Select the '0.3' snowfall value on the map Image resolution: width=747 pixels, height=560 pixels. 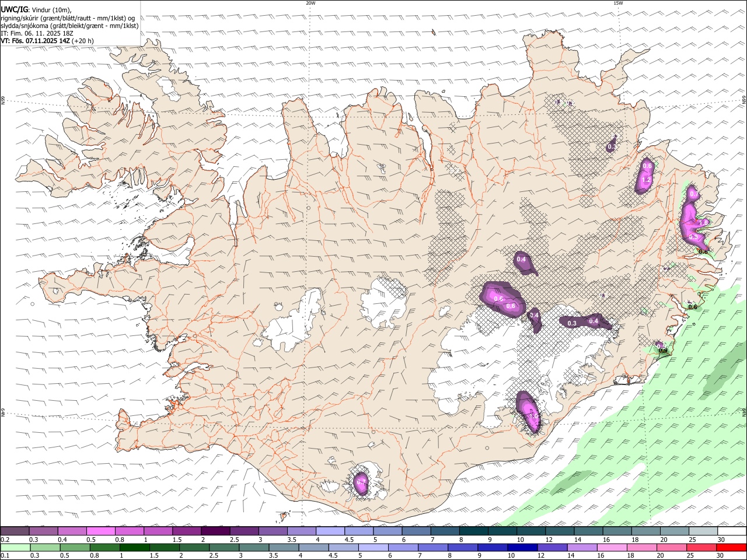(x=572, y=323)
